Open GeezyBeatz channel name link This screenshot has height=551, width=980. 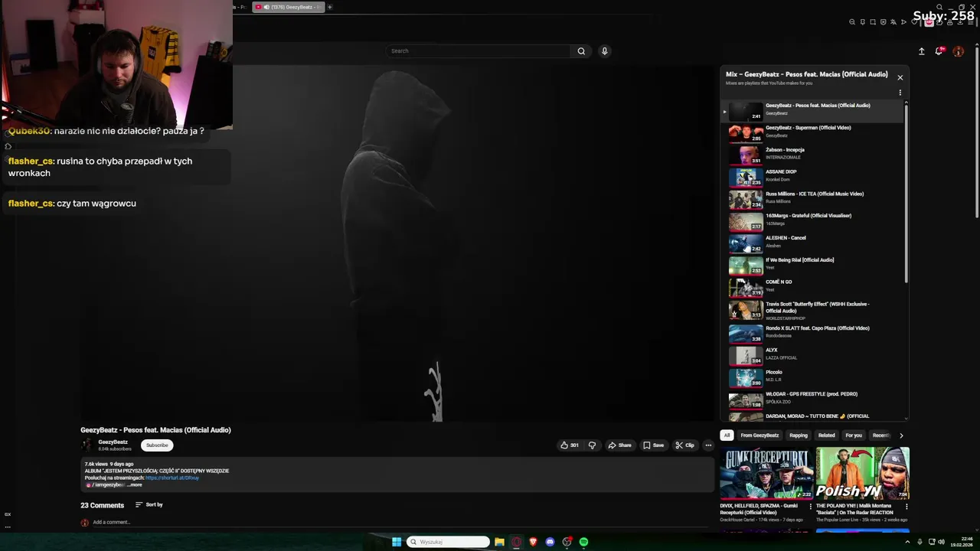(113, 442)
